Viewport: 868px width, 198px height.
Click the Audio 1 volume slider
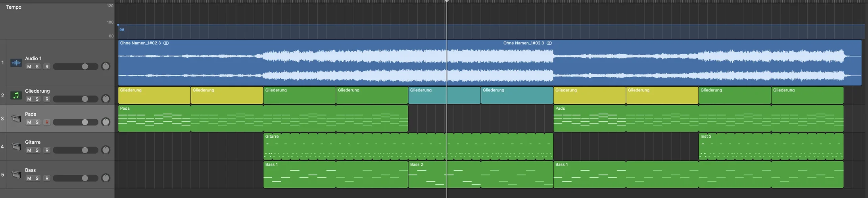pos(75,67)
